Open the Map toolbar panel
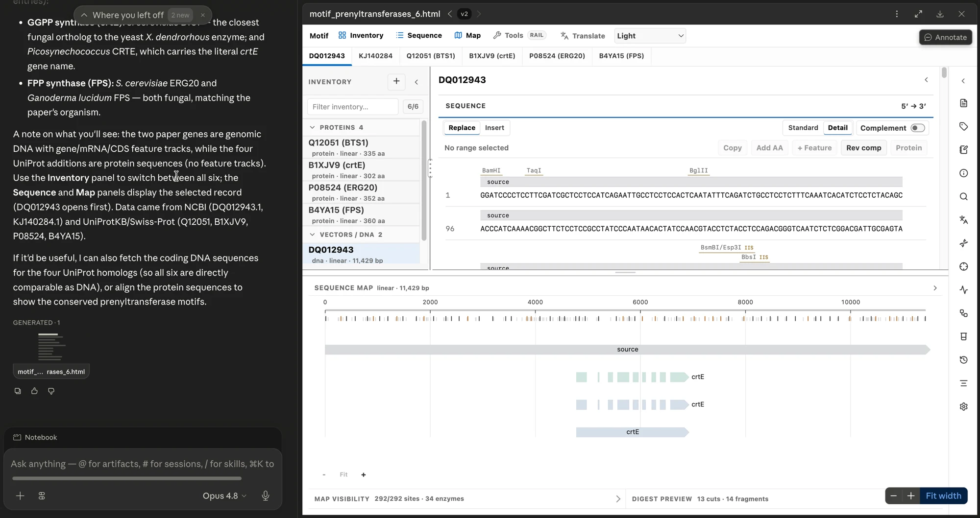The height and width of the screenshot is (518, 980). tap(467, 35)
